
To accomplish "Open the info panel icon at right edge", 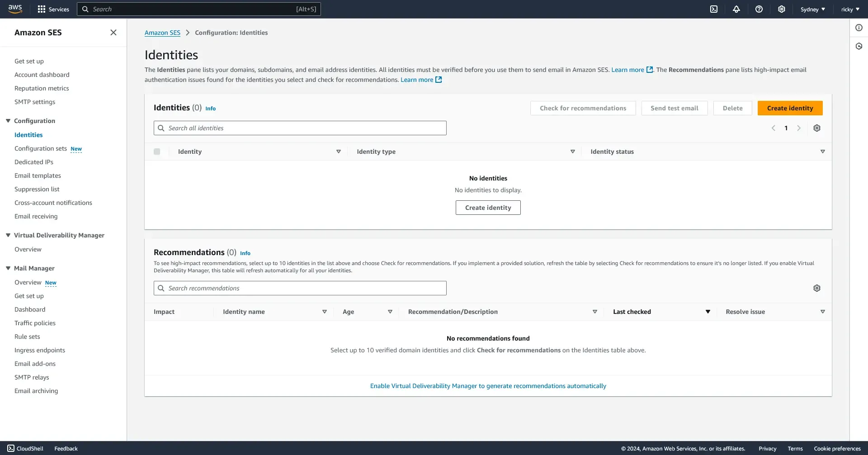I will pyautogui.click(x=859, y=28).
